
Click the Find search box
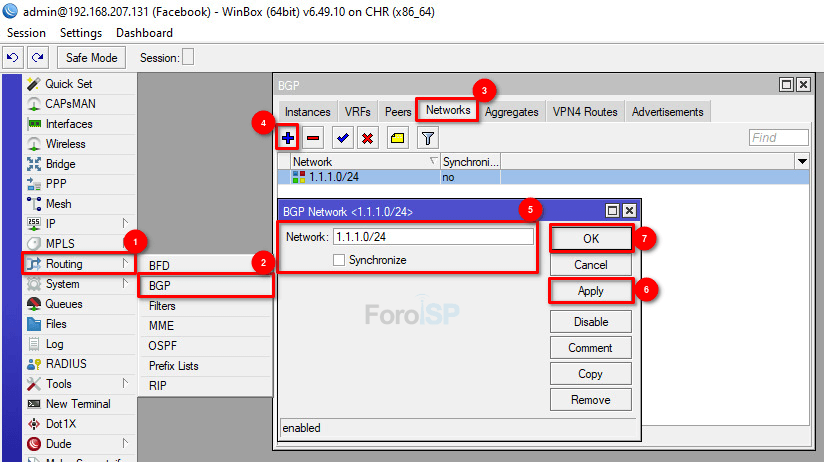pyautogui.click(x=778, y=138)
